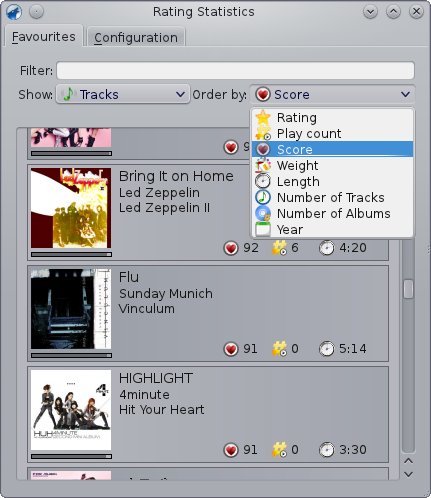Click play count icon on HIGHLIGHT row
The image size is (431, 498).
[x=279, y=450]
